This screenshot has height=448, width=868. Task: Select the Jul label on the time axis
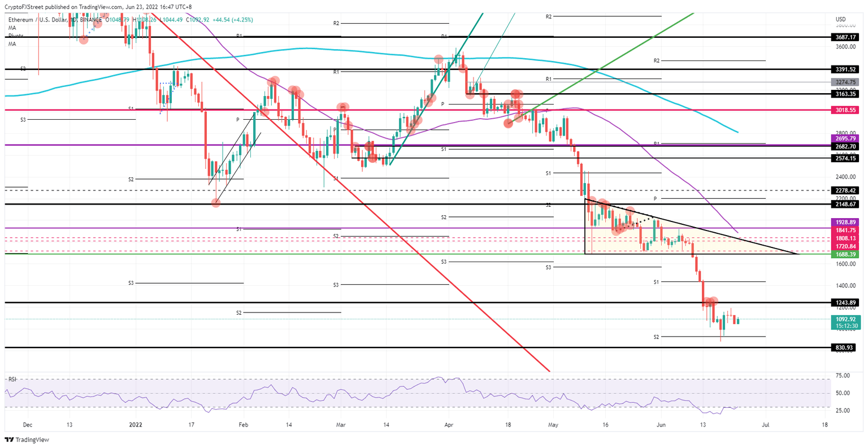[x=766, y=424]
